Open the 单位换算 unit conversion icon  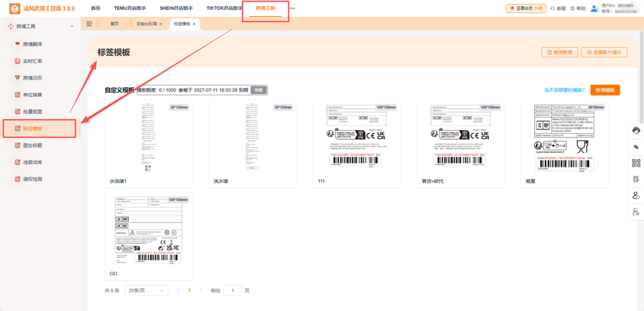pyautogui.click(x=17, y=95)
